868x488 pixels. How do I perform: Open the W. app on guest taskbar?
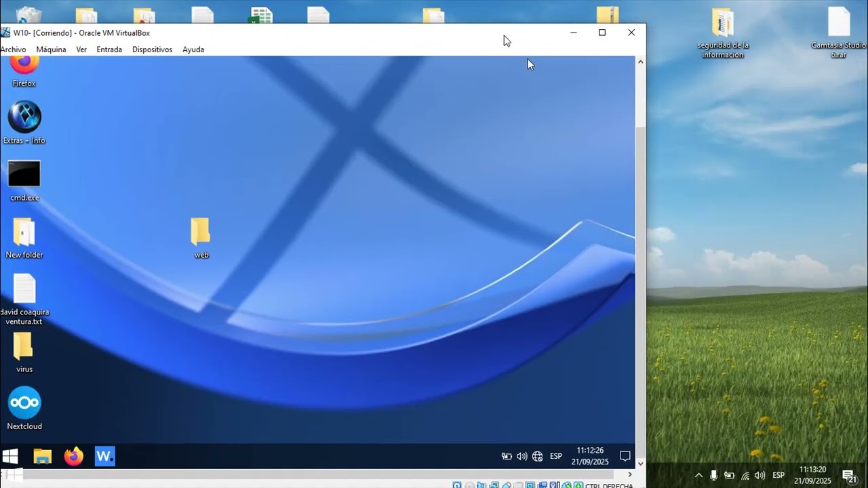tap(104, 456)
